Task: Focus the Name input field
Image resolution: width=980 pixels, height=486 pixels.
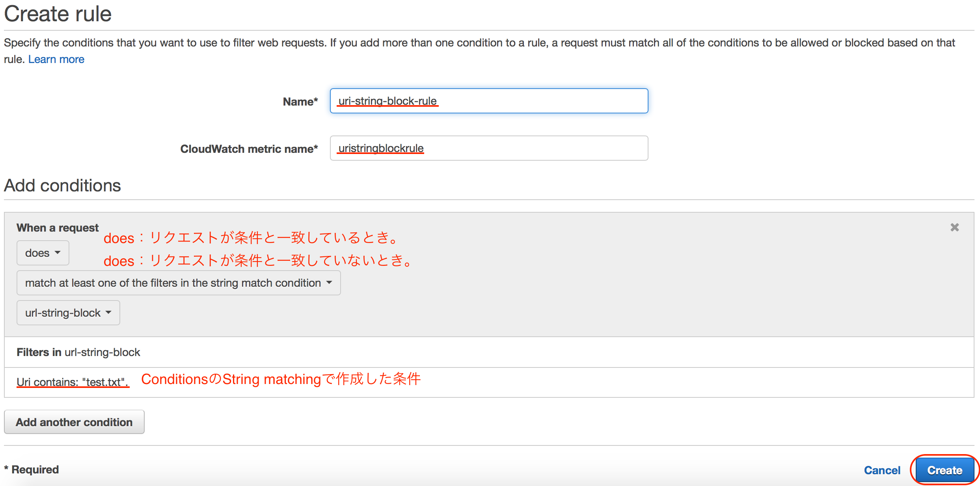Action: [489, 101]
